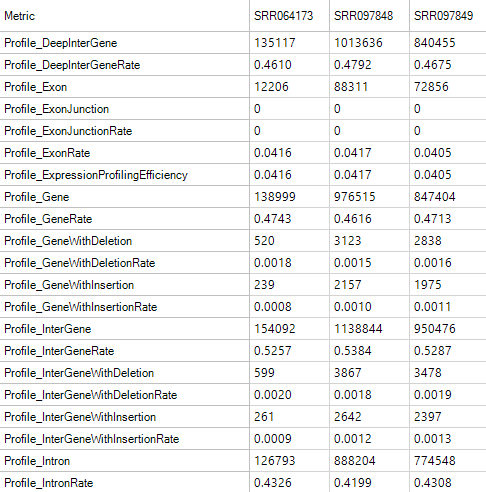
Task: Select Profile_InterGeneWithInsertionRate row label
Action: tap(92, 439)
